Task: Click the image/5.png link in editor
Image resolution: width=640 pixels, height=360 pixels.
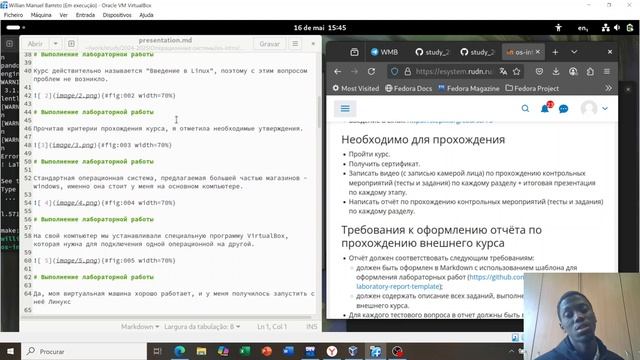Action: (77, 260)
